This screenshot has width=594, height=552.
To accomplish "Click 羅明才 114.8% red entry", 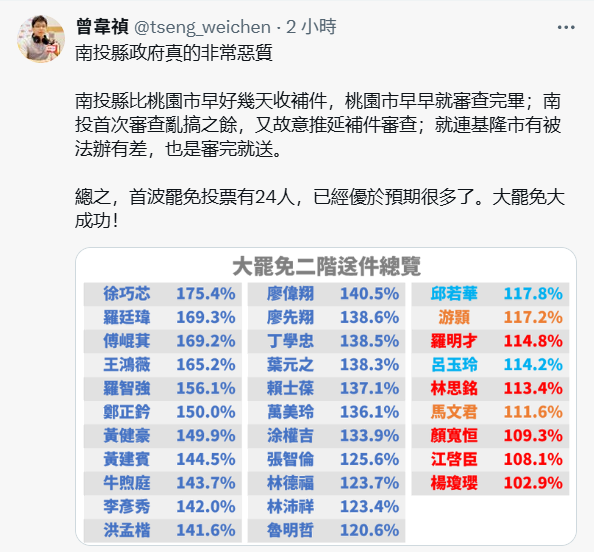I will pyautogui.click(x=490, y=341).
